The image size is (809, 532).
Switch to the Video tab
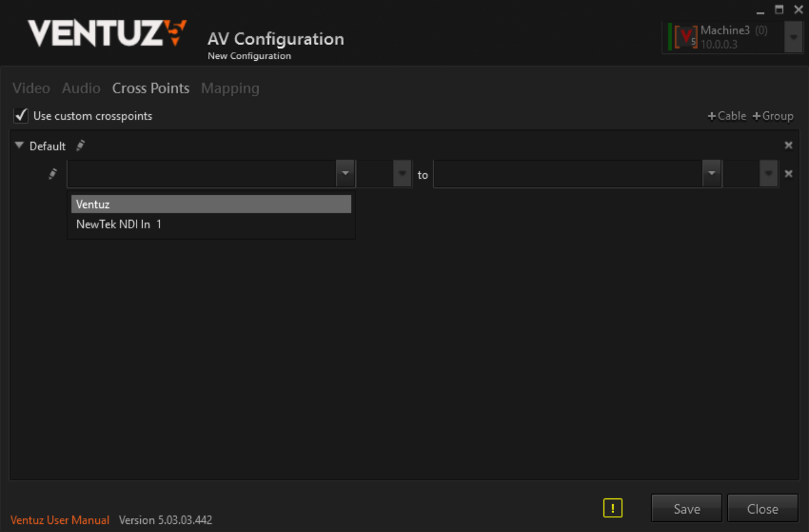click(31, 88)
